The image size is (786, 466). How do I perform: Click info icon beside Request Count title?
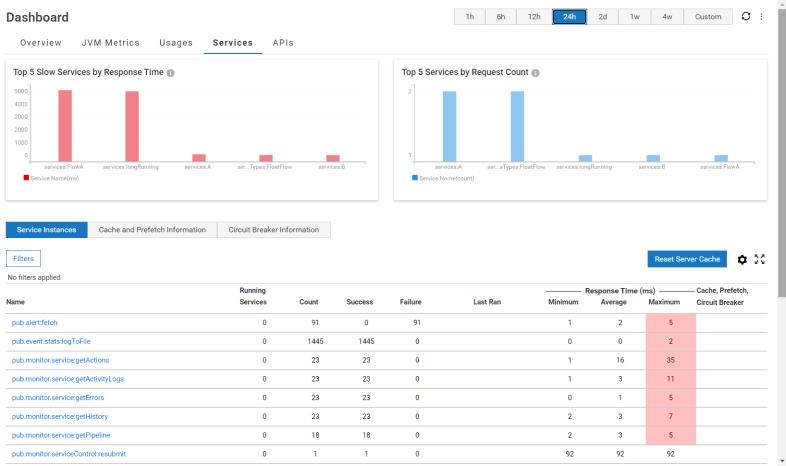tap(537, 73)
